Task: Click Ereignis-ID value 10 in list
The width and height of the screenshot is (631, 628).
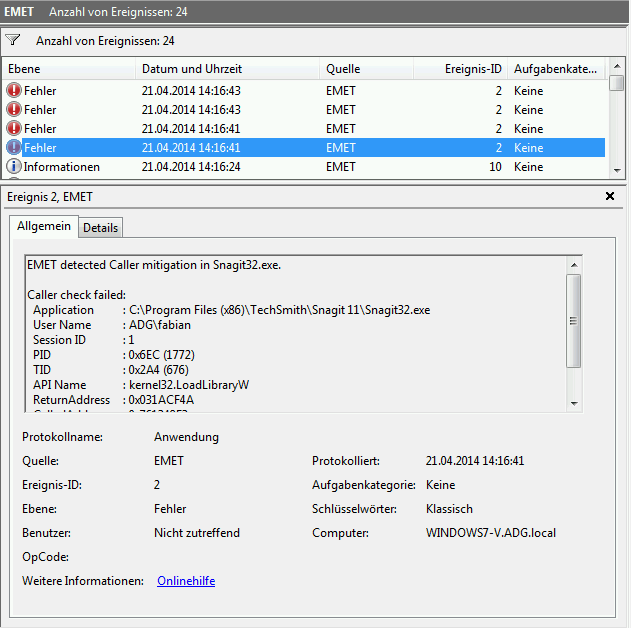Action: pyautogui.click(x=495, y=167)
